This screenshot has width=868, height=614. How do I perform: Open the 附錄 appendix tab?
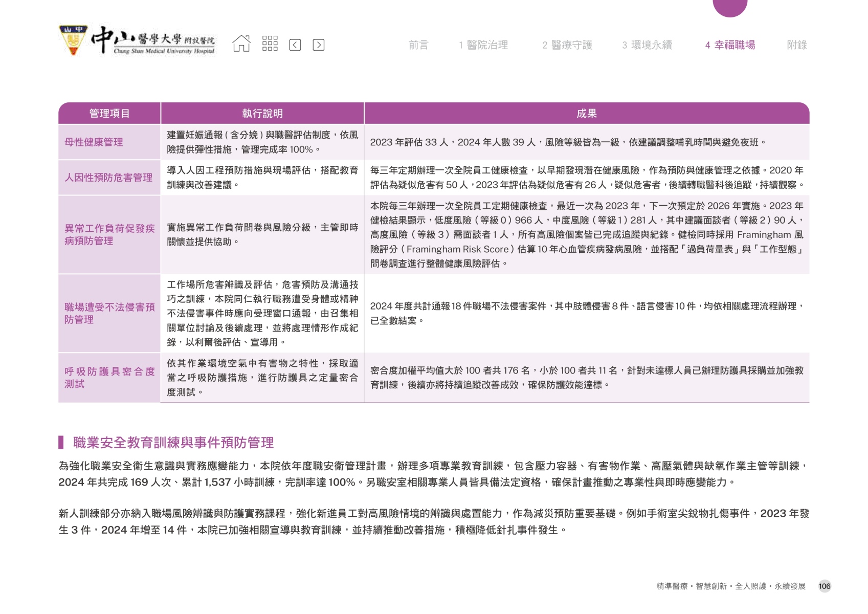point(796,45)
